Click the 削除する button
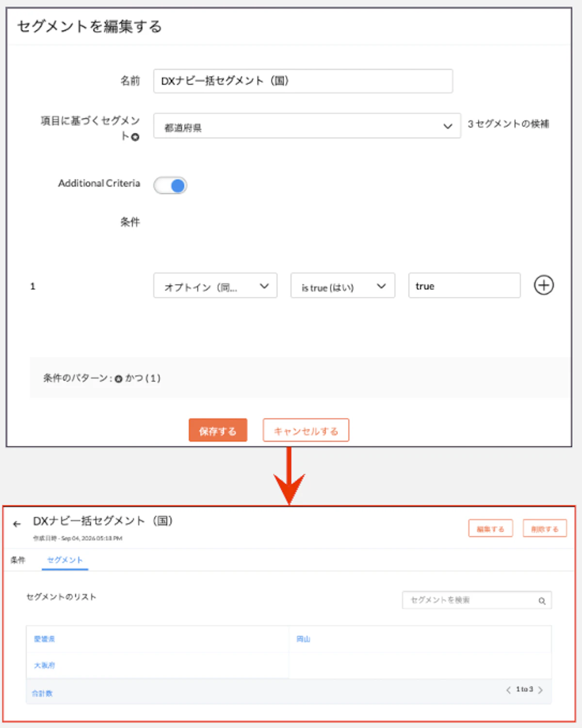 (545, 529)
